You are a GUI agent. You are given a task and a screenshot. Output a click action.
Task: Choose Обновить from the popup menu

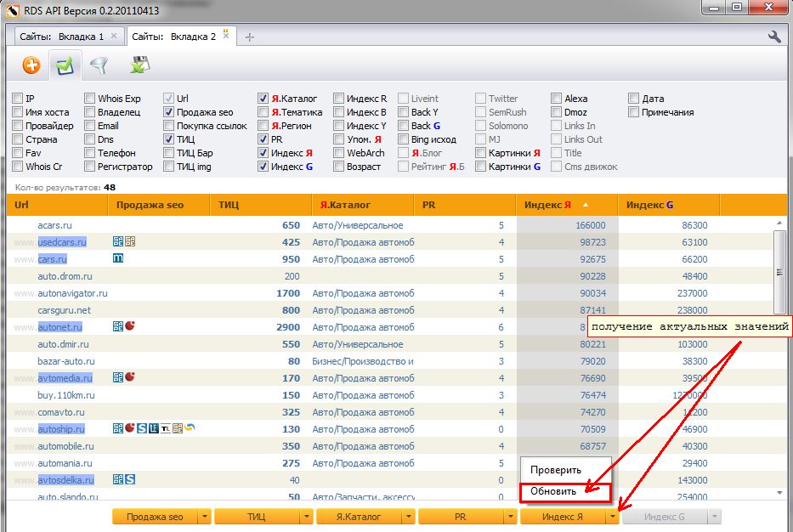tap(553, 491)
